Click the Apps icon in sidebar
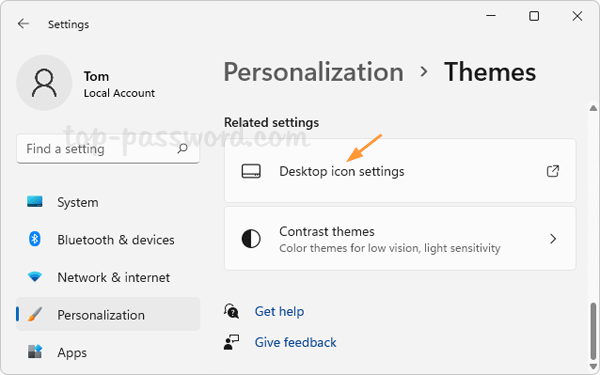600x375 pixels. click(x=35, y=351)
